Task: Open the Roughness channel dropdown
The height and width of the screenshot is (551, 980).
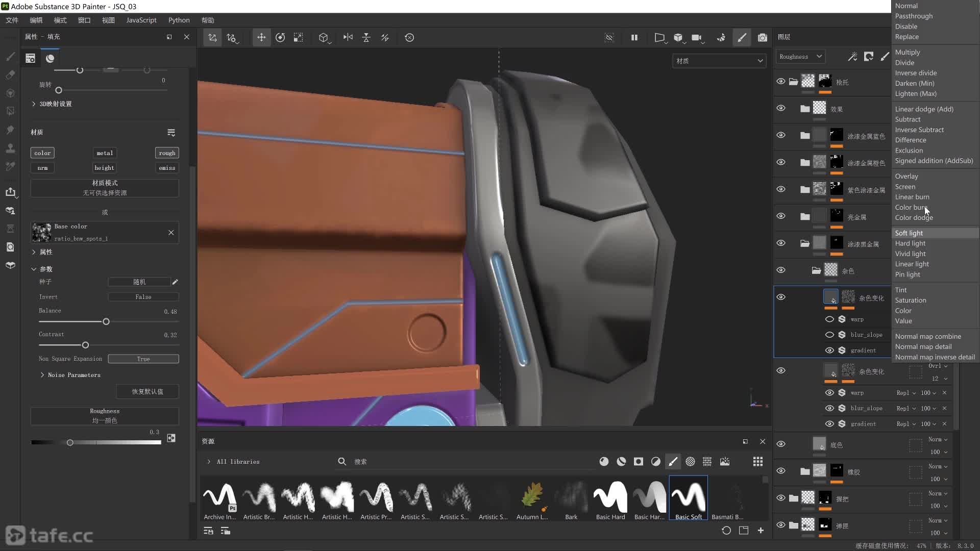Action: 800,57
